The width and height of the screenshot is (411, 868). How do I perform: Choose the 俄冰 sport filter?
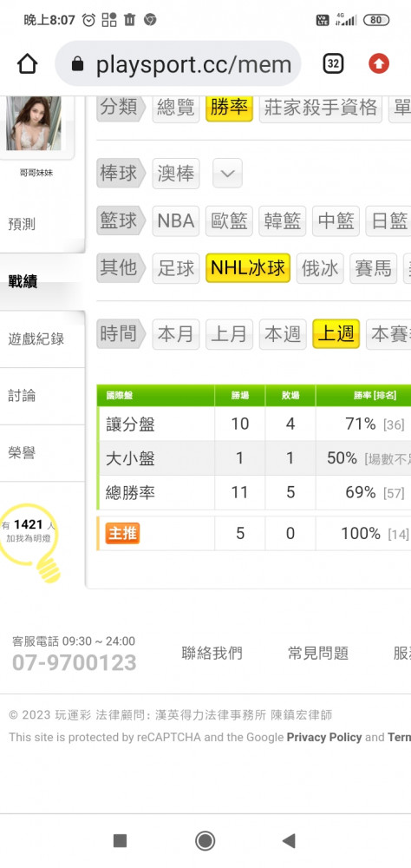[x=320, y=268]
